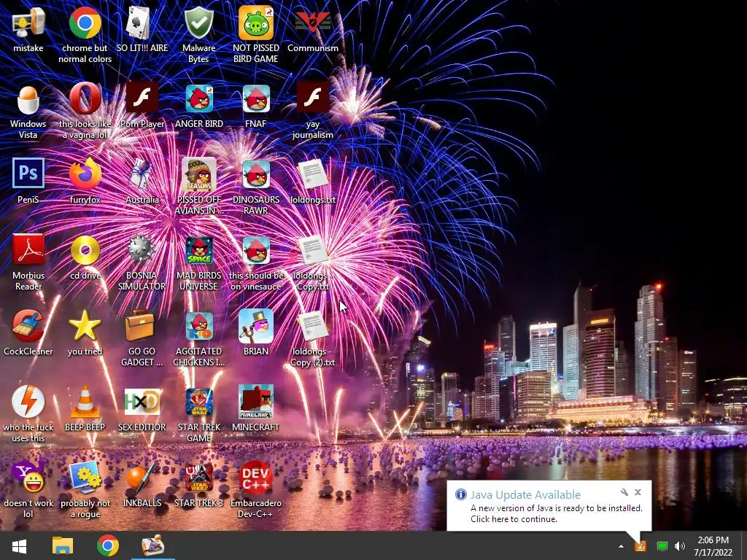
Task: Open the Windows Start button
Action: tap(19, 545)
